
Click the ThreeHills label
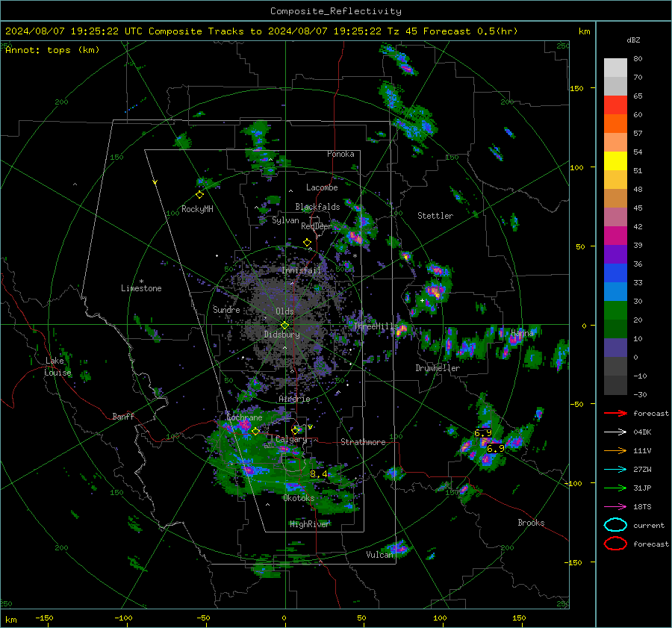click(376, 326)
